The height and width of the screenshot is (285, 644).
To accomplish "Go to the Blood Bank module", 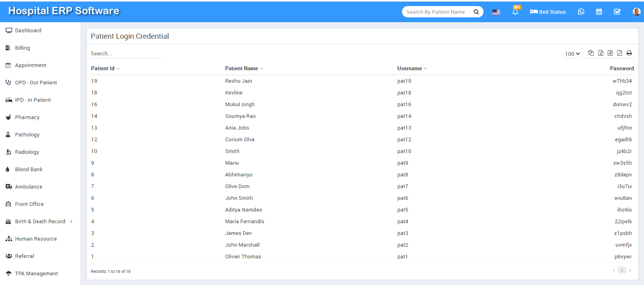I will coord(29,169).
